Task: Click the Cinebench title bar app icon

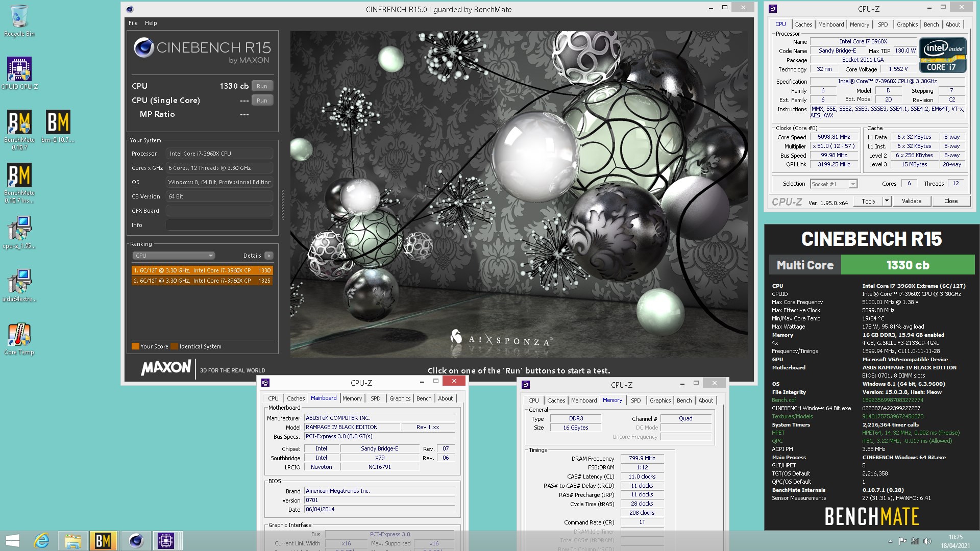Action: (130, 9)
